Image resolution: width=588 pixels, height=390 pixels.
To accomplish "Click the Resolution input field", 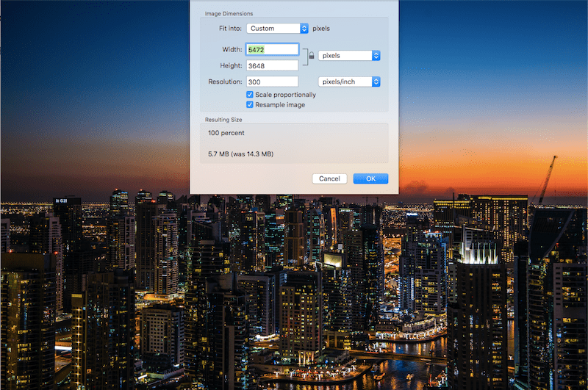I will (272, 82).
